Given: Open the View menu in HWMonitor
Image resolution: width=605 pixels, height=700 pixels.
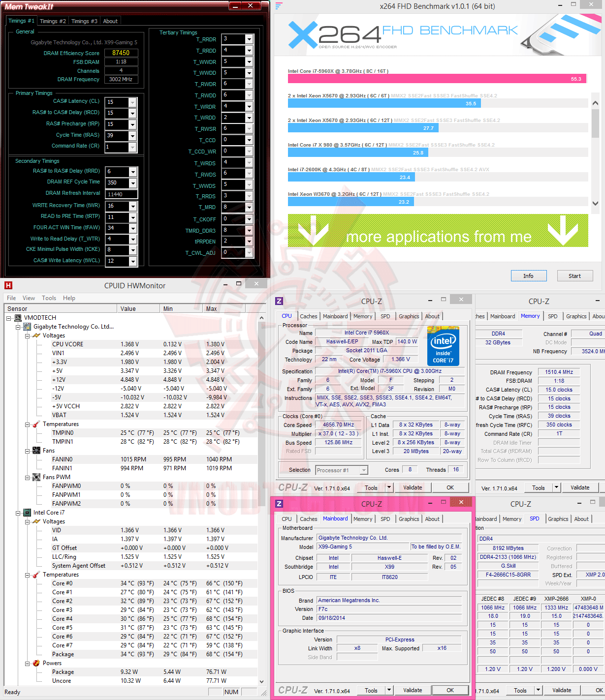Looking at the screenshot, I should point(29,298).
